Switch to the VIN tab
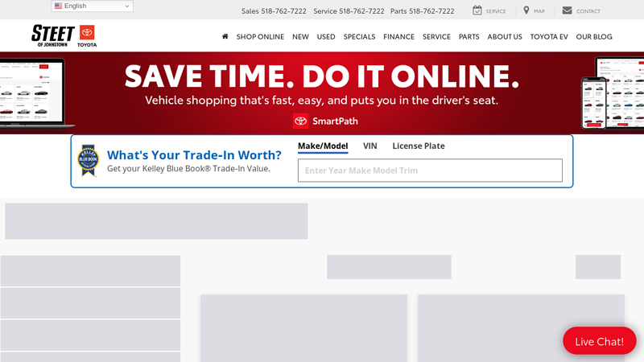This screenshot has width=644, height=362. click(x=370, y=146)
